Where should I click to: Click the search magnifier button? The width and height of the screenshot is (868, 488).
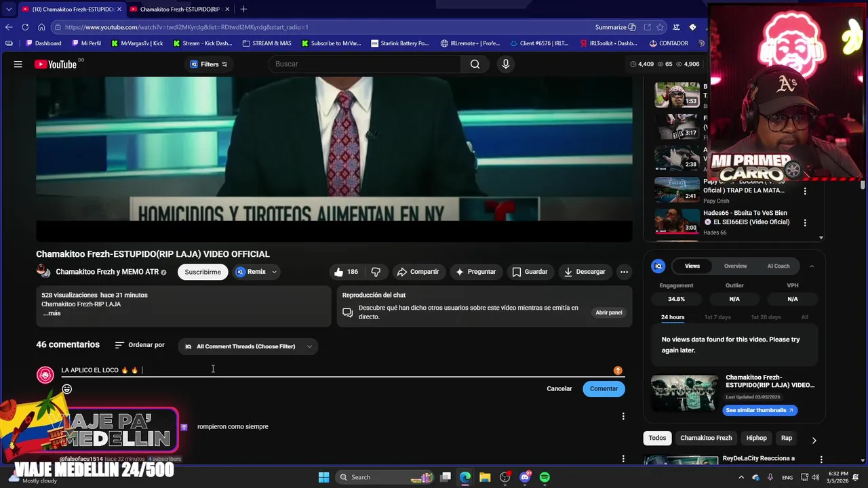click(x=475, y=64)
